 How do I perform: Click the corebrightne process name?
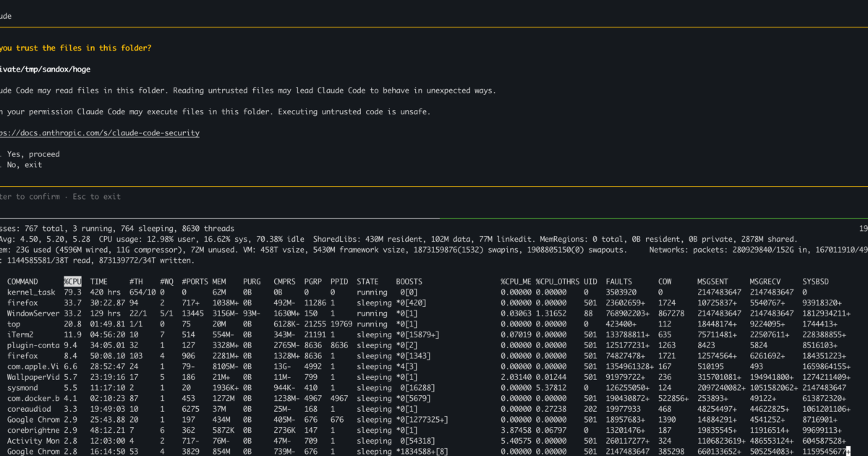pos(33,430)
